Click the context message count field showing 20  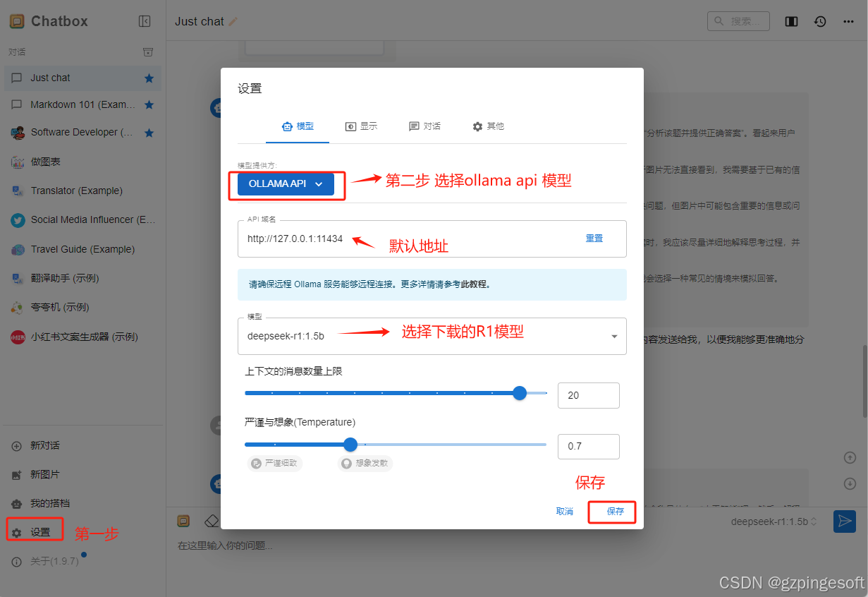pos(589,395)
